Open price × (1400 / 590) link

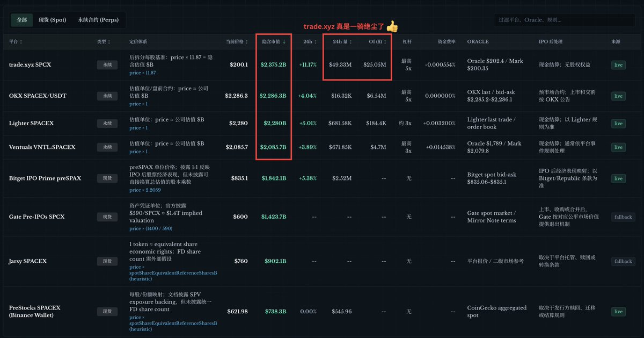151,228
